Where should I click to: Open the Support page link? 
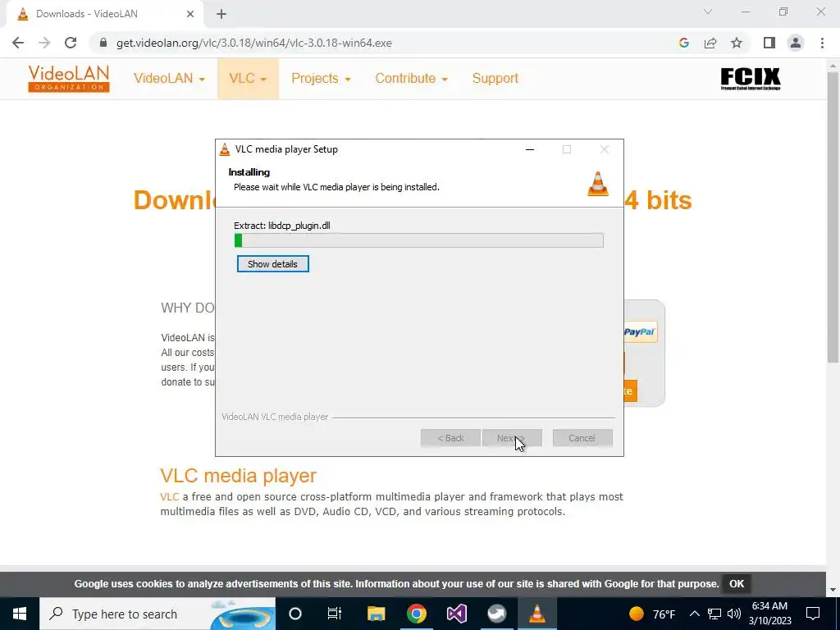(495, 78)
